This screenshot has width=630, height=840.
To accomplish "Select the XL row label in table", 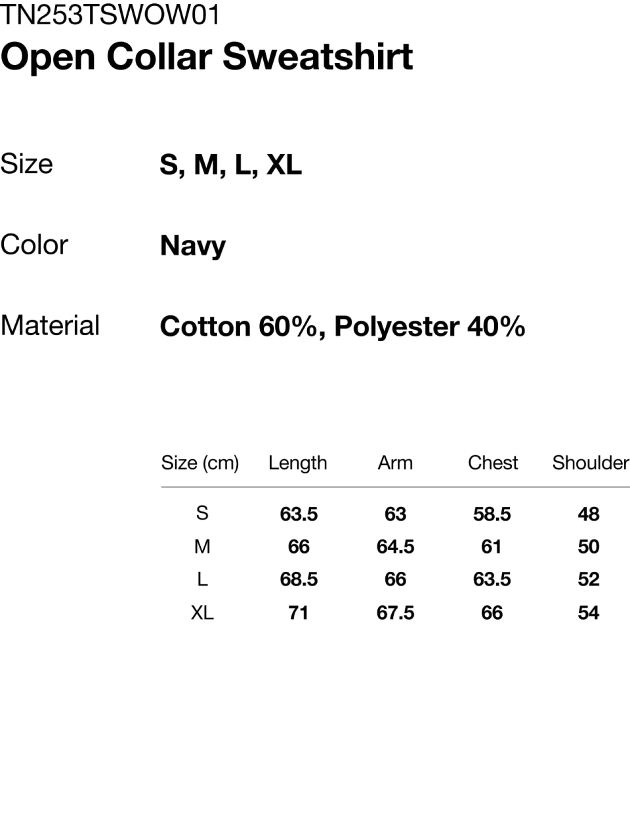I will pyautogui.click(x=202, y=612).
